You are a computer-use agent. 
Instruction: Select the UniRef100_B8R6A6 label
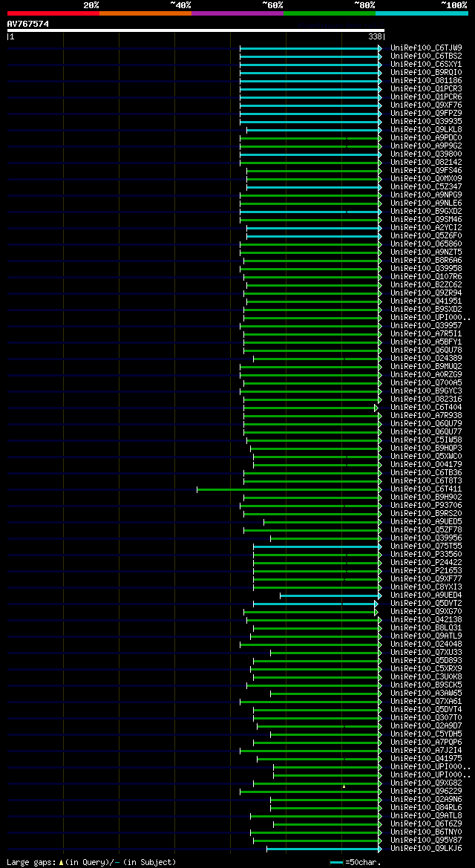(x=426, y=260)
